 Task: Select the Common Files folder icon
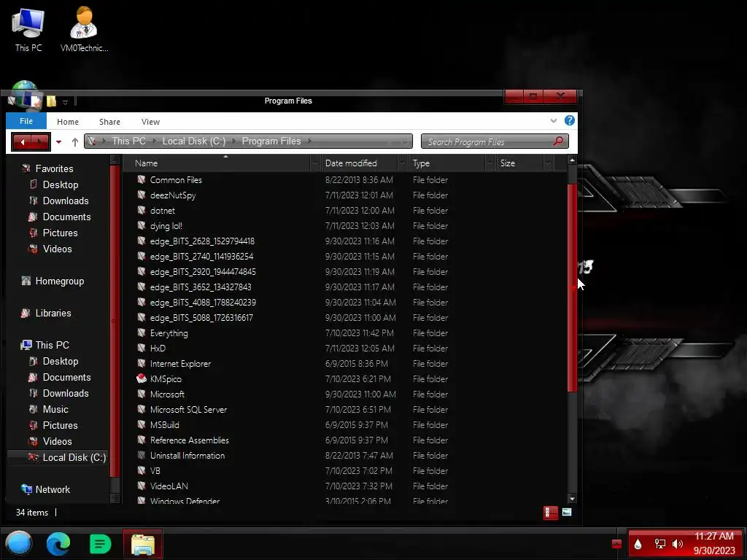pyautogui.click(x=141, y=179)
